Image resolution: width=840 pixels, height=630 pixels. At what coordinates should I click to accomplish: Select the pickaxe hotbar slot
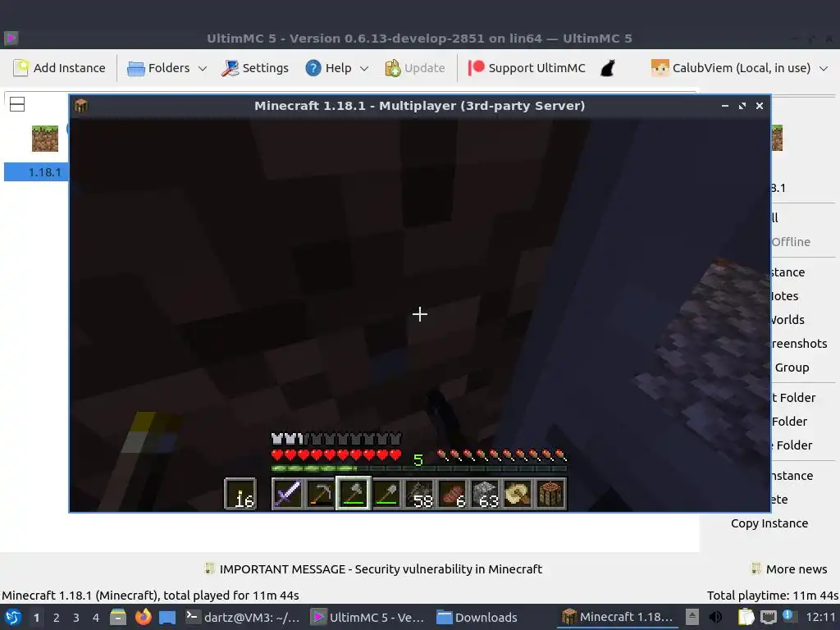coord(321,494)
